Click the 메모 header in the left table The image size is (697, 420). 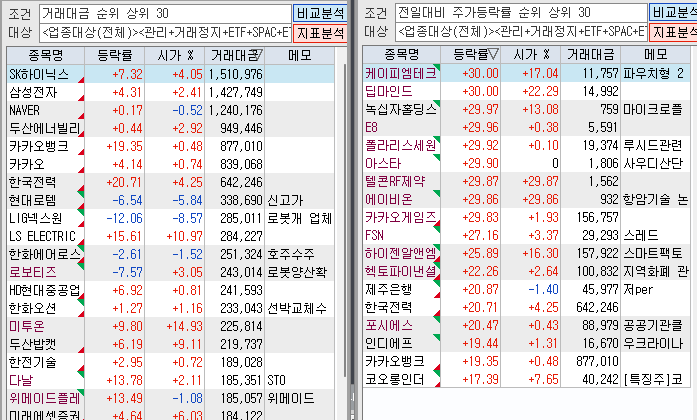[300, 56]
